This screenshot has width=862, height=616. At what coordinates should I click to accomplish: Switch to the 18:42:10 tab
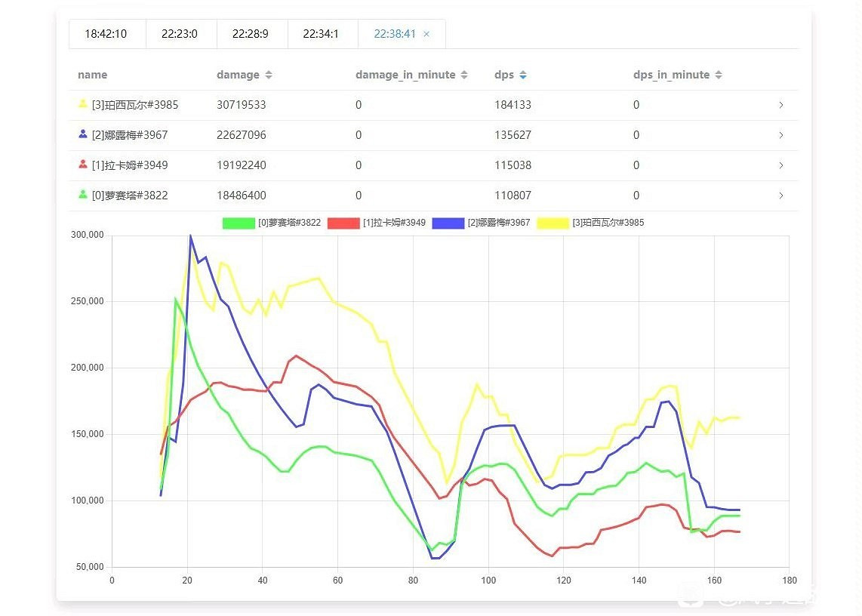[106, 34]
